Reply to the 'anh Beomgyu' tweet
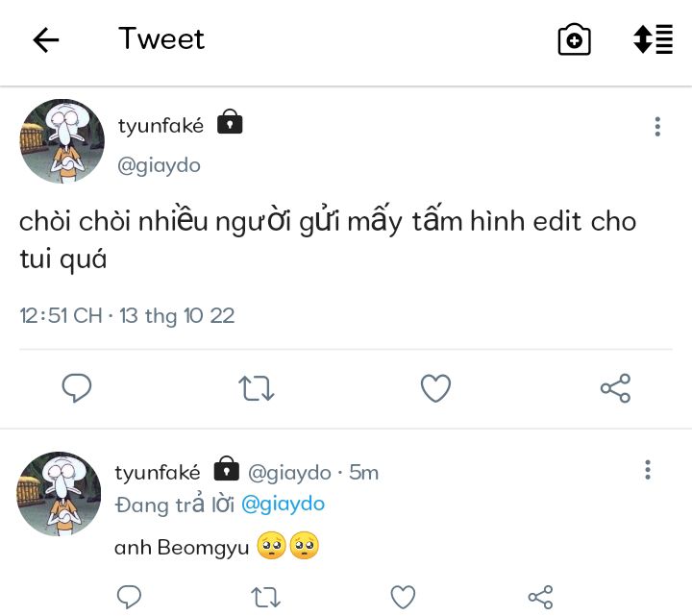 [x=129, y=597]
